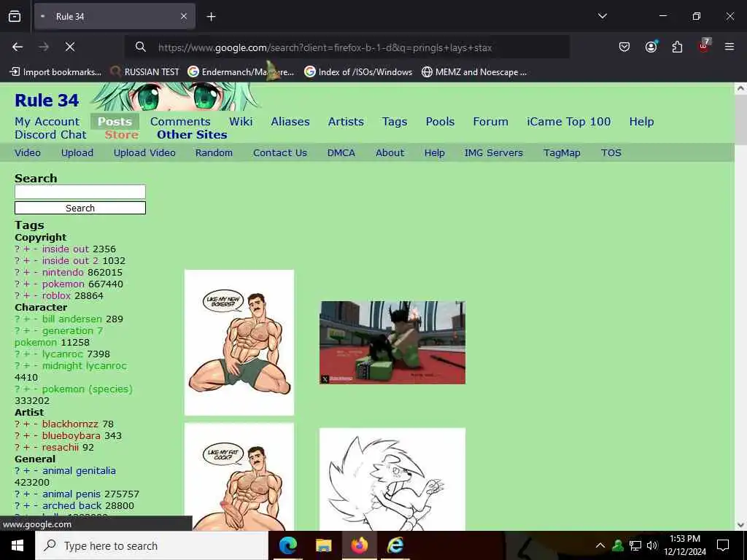Open the Windows Start menu
The width and height of the screenshot is (747, 560).
(18, 545)
